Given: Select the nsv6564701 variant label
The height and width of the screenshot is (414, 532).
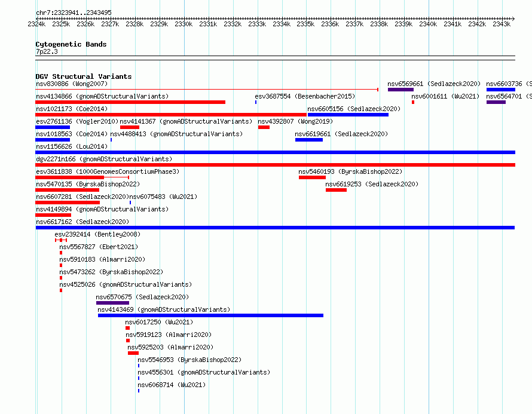Looking at the screenshot, I should click(509, 96).
